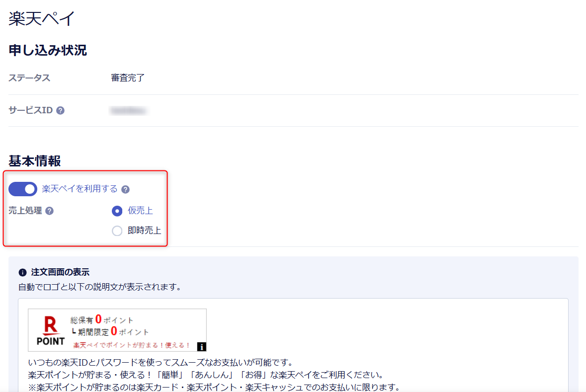Viewport: 586px width, 392px height.
Task: Click the 売上処理 field label
Action: tap(25, 211)
